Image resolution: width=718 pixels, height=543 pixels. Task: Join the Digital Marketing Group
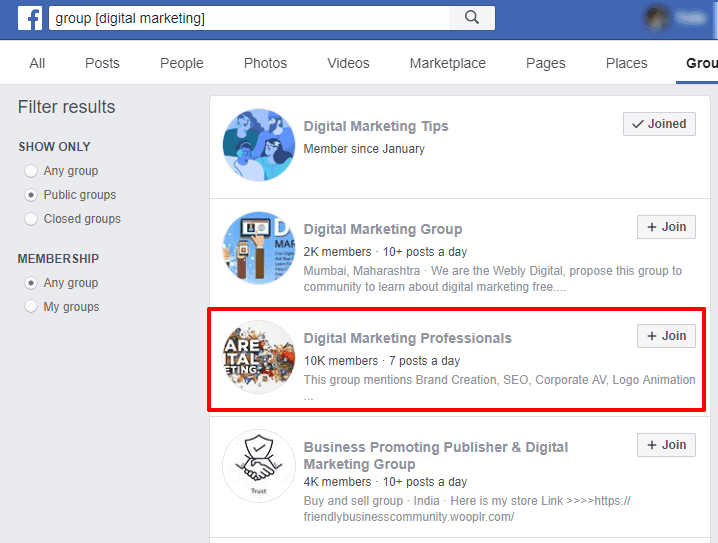click(666, 227)
